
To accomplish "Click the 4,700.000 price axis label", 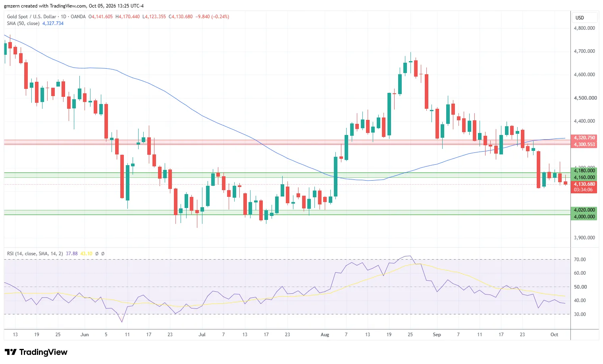I will pos(584,51).
